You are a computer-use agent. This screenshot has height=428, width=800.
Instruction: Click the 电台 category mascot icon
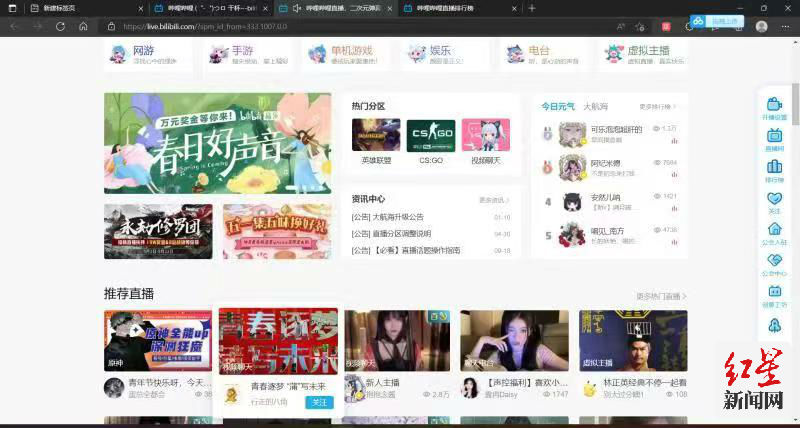click(x=515, y=54)
